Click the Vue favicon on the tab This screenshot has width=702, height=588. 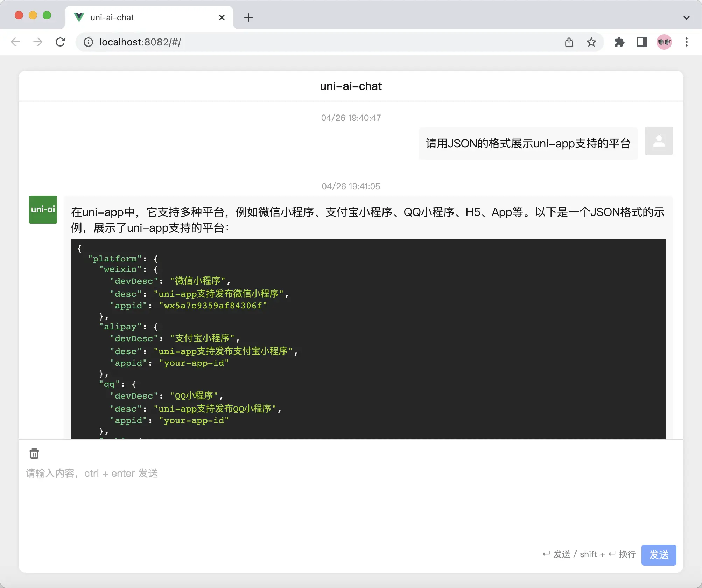click(x=79, y=17)
